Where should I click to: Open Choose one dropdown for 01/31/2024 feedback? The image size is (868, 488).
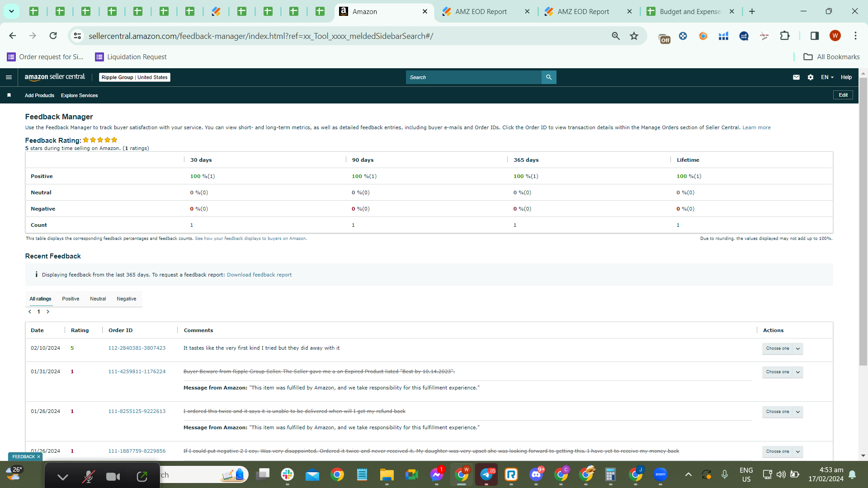783,372
